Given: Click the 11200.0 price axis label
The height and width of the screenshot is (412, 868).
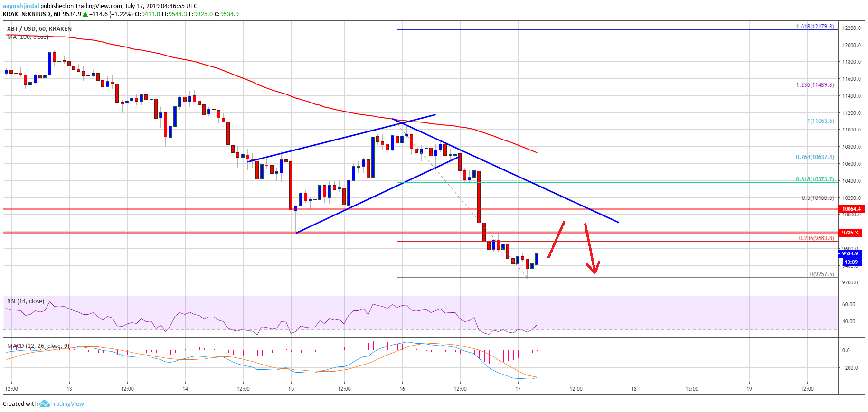Looking at the screenshot, I should pyautogui.click(x=851, y=113).
